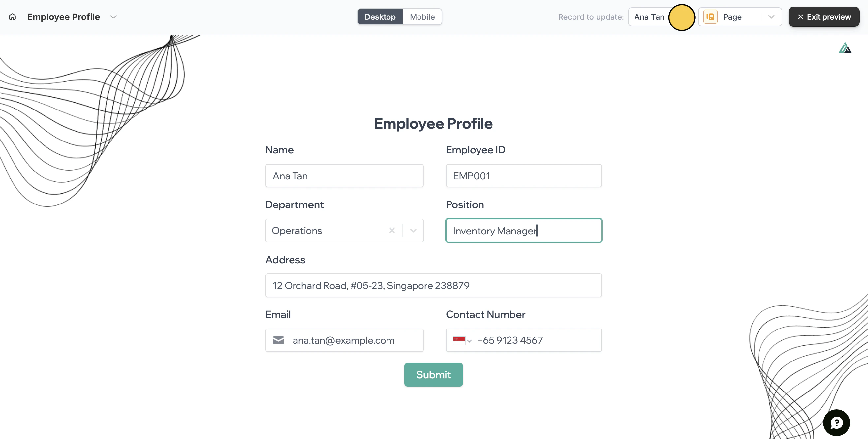Expand the Employee Profile title dropdown

[113, 17]
